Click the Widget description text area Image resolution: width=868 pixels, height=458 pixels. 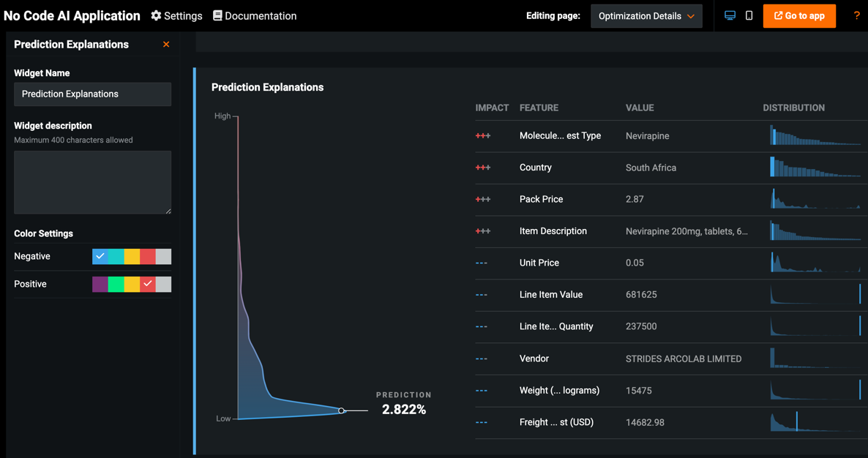click(92, 182)
